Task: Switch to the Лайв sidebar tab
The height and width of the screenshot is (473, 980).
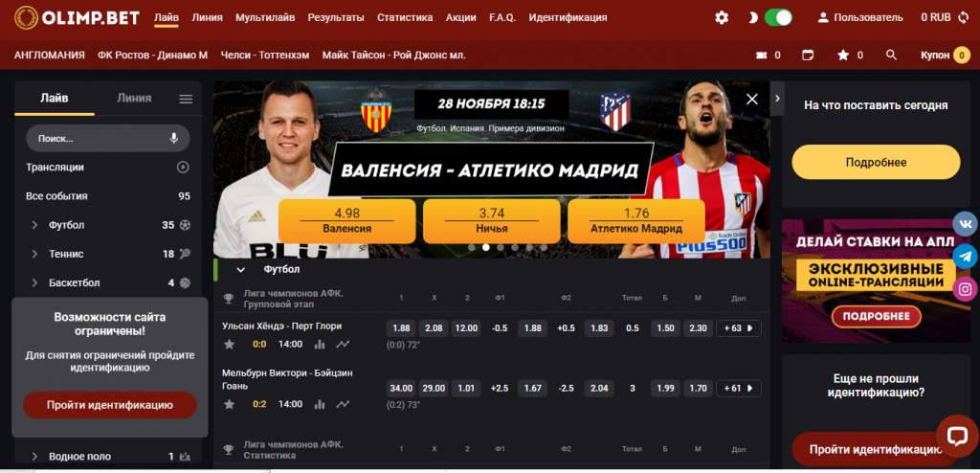Action: click(x=55, y=98)
